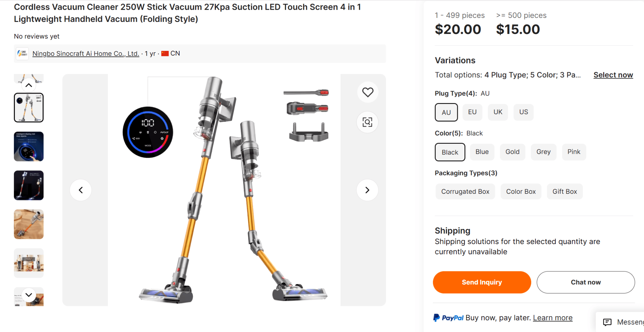This screenshot has height=332, width=644.
Task: Open the Select now variations link
Action: (613, 75)
